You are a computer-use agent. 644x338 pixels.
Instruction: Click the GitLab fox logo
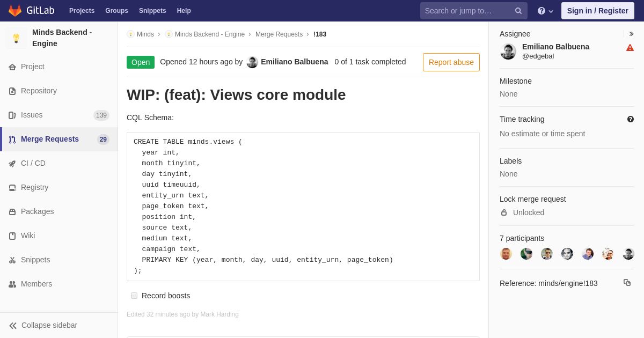[x=15, y=11]
